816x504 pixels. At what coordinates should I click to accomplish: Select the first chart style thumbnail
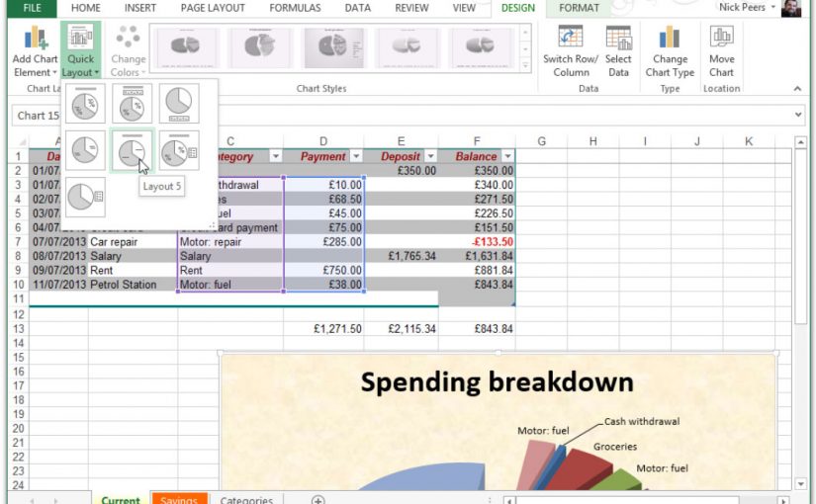point(186,48)
